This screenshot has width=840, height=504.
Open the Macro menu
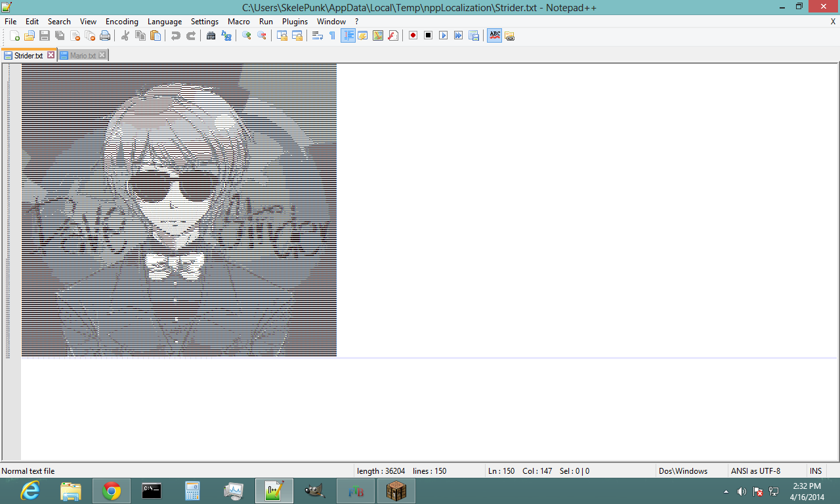(x=239, y=22)
